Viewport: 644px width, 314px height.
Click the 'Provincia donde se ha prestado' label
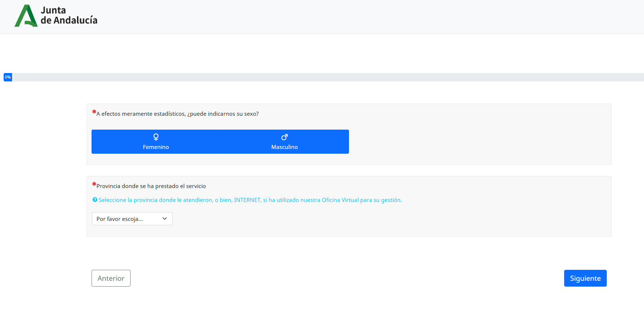[x=151, y=186]
